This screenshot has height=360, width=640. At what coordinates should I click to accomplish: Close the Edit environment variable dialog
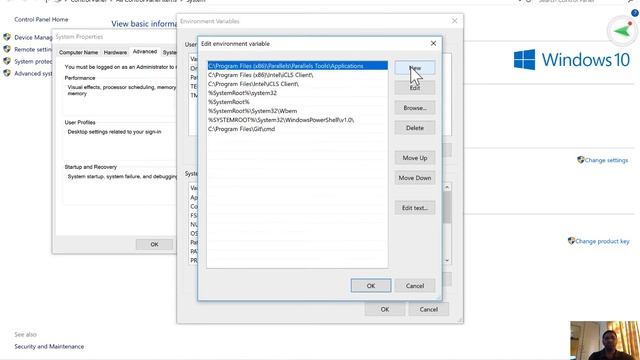(433, 43)
